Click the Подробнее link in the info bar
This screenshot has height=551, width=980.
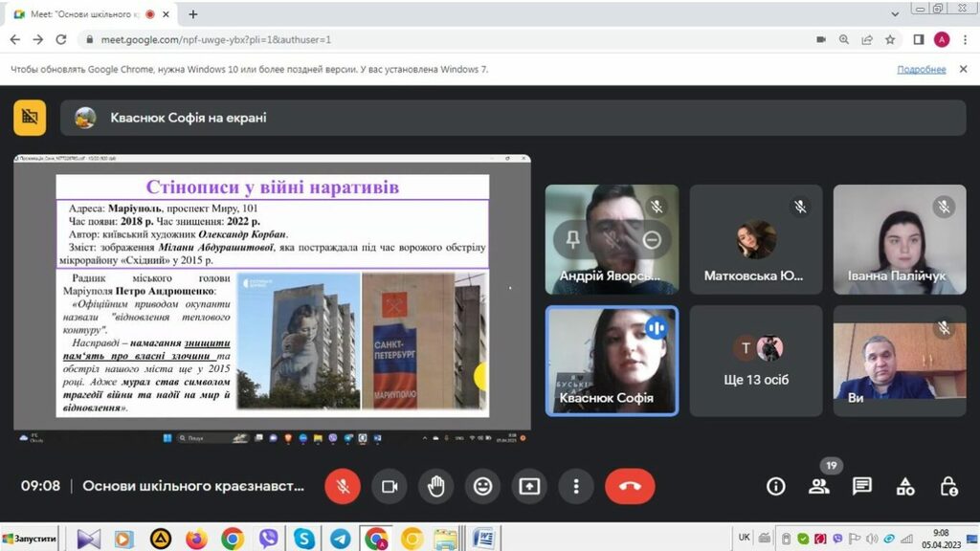coord(921,69)
